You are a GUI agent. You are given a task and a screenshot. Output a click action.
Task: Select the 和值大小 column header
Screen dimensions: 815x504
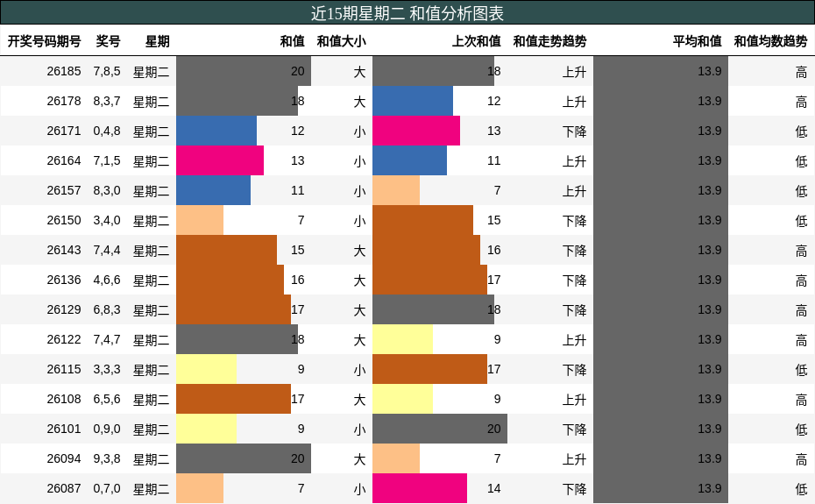[342, 41]
